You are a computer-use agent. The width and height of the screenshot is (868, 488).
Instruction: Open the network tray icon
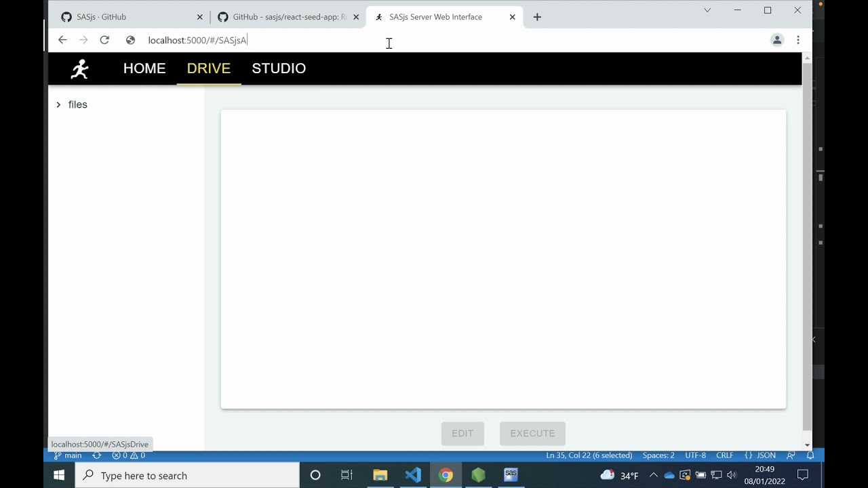click(x=716, y=475)
